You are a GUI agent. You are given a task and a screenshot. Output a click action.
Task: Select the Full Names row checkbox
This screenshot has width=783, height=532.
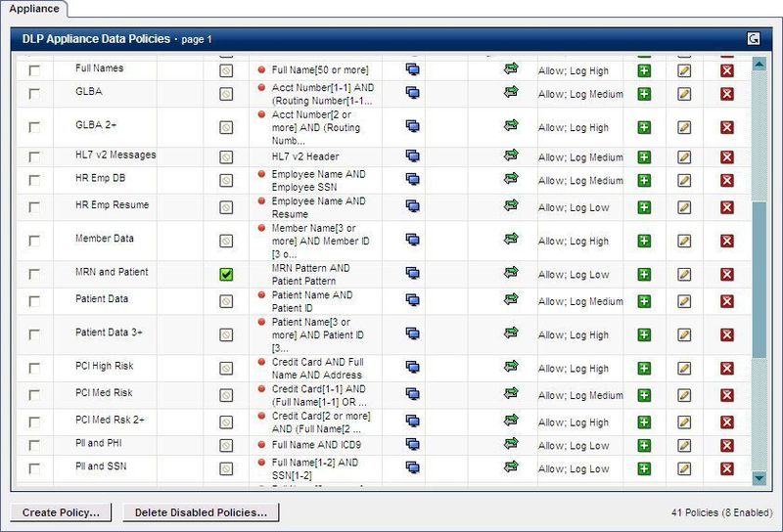pyautogui.click(x=34, y=70)
